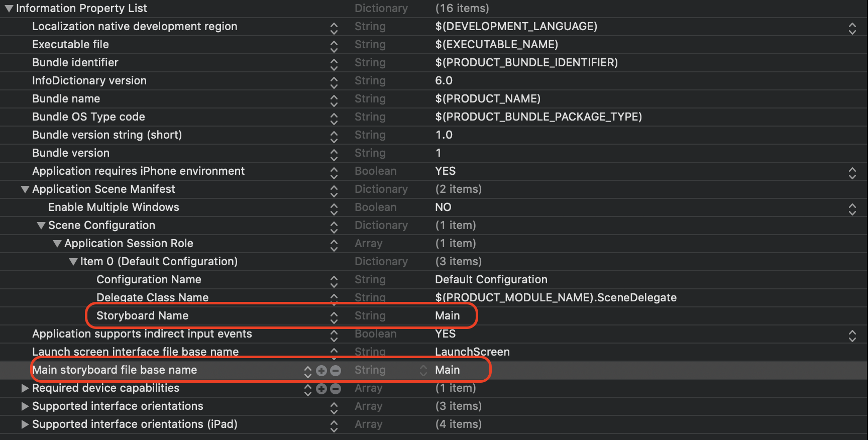Click the $(PRODUCT_BUNDLE_PACKAGE_TYPE) value
This screenshot has width=868, height=440.
(538, 117)
